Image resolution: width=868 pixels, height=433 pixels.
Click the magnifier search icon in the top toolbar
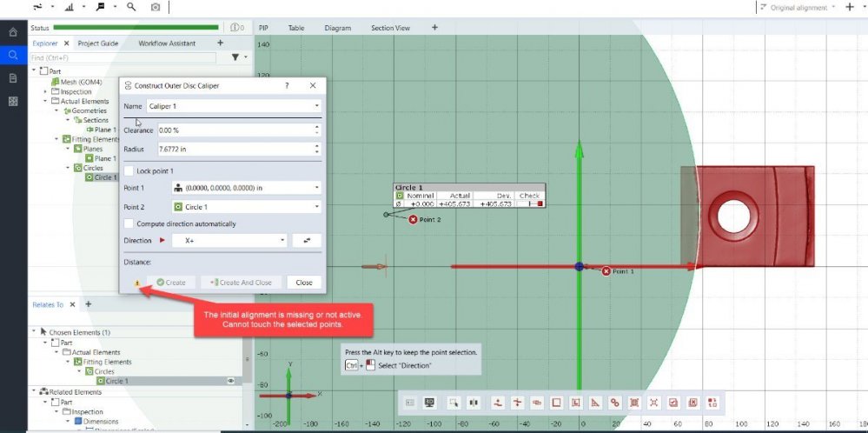click(x=131, y=7)
